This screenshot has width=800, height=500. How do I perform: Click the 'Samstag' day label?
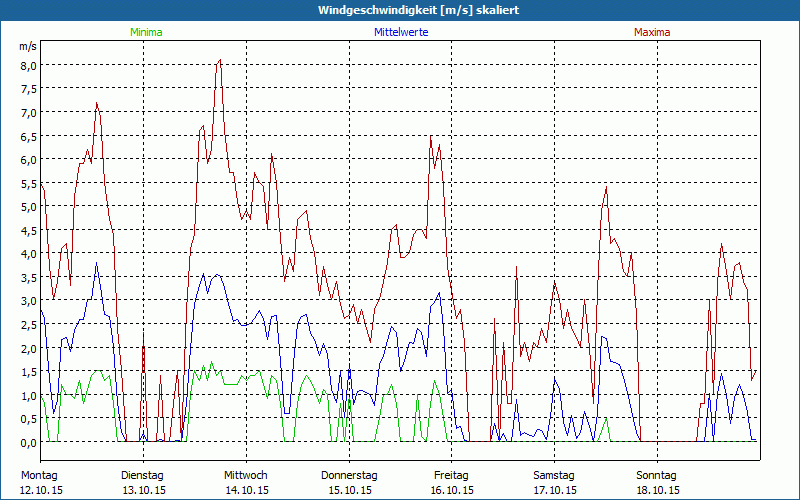[x=554, y=476]
